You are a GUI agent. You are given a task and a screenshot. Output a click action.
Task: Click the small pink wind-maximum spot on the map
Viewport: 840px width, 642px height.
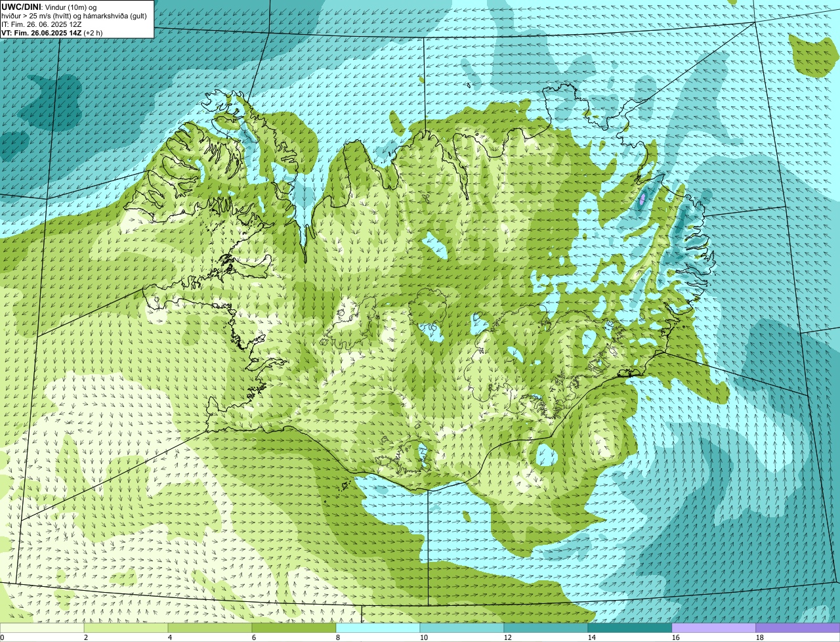642,199
